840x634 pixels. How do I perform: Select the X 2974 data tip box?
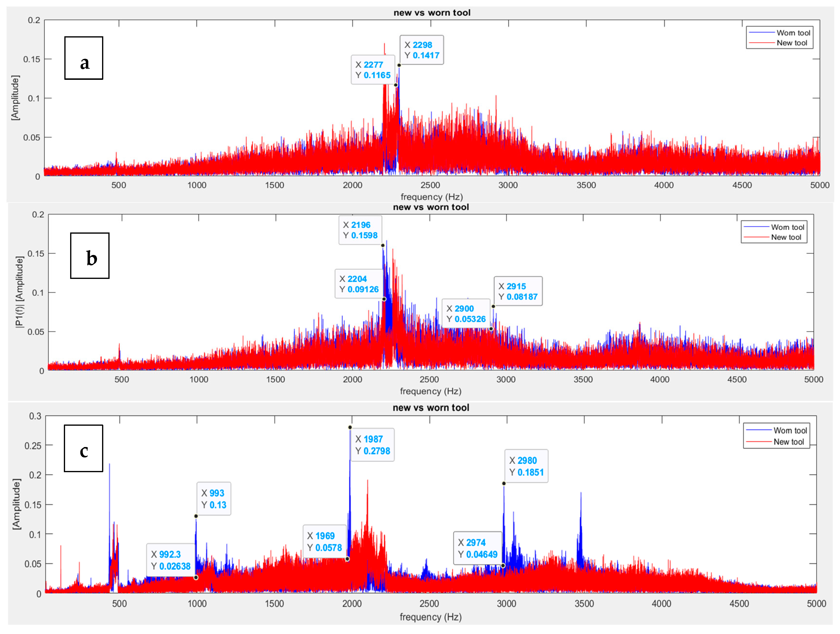coord(477,548)
